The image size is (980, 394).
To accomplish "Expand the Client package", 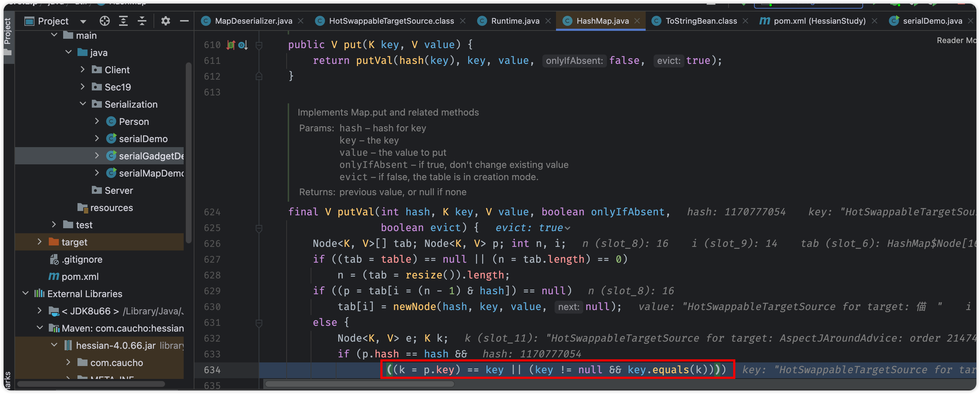I will [83, 69].
